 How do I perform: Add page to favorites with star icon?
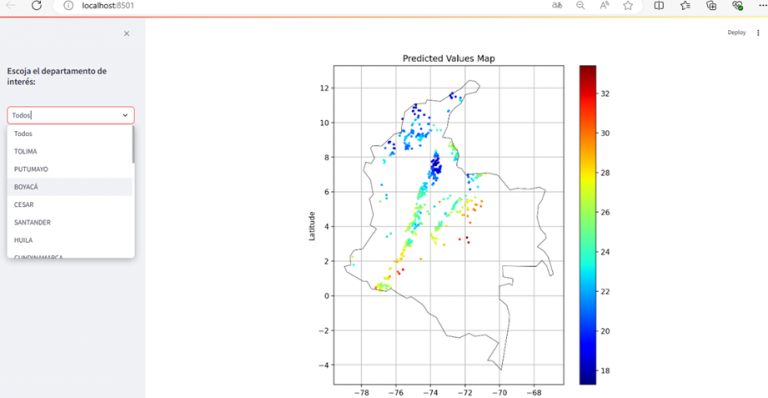628,5
